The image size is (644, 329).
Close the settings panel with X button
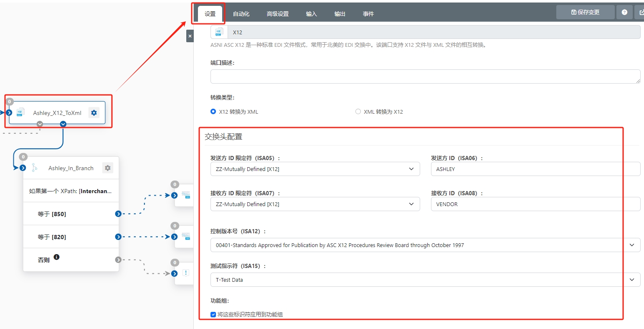(x=190, y=36)
